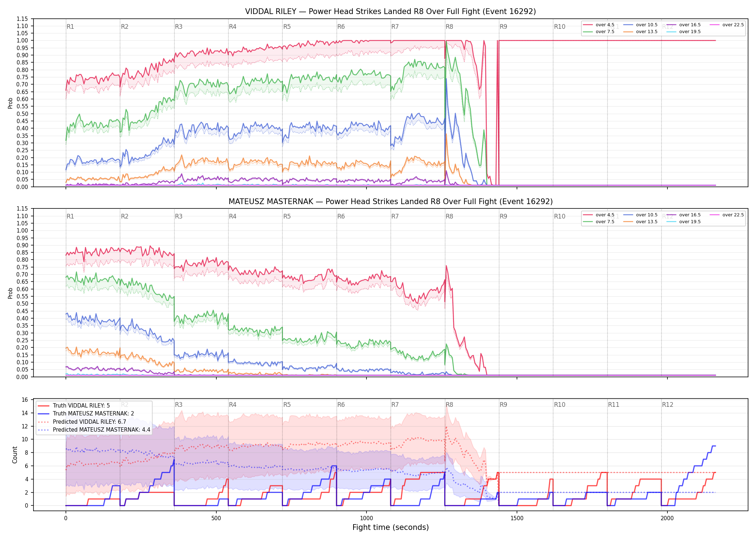756x540 pixels.
Task: Click the R3 round marker in top chart
Action: [x=179, y=27]
